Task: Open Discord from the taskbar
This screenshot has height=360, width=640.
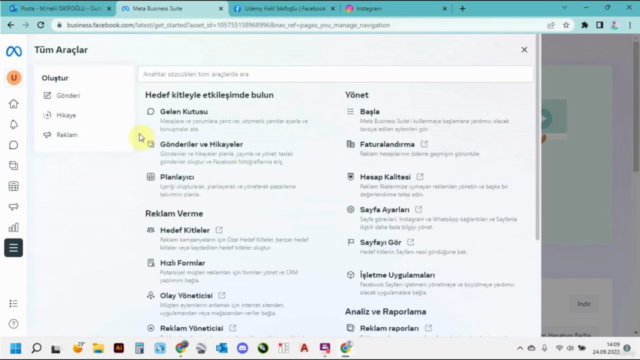Action: pyautogui.click(x=242, y=348)
